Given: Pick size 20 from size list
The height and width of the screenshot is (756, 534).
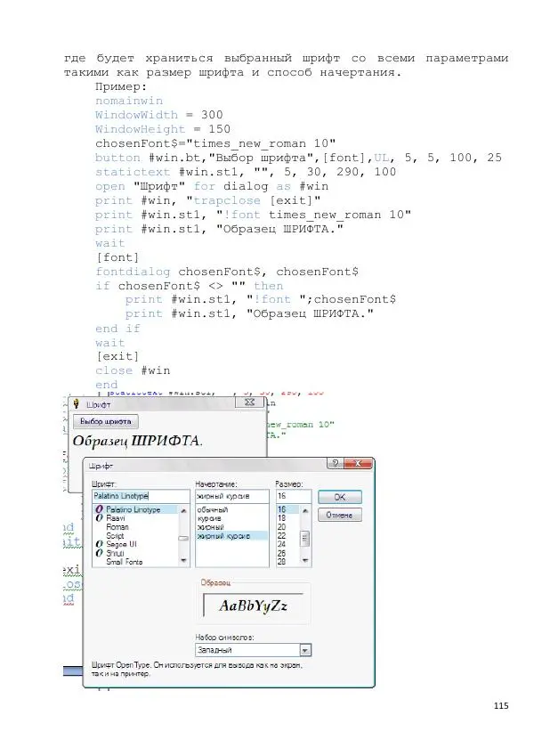Looking at the screenshot, I should [x=282, y=527].
